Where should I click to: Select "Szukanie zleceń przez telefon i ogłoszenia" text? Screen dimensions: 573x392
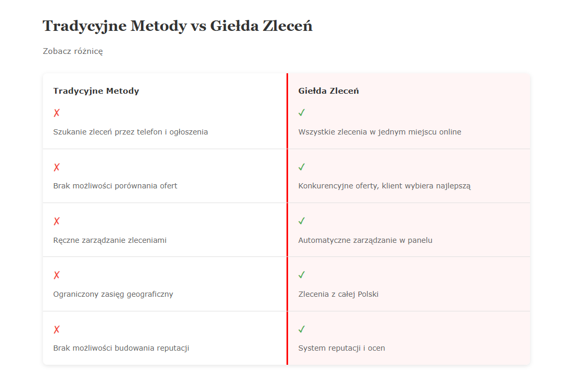[x=130, y=132]
